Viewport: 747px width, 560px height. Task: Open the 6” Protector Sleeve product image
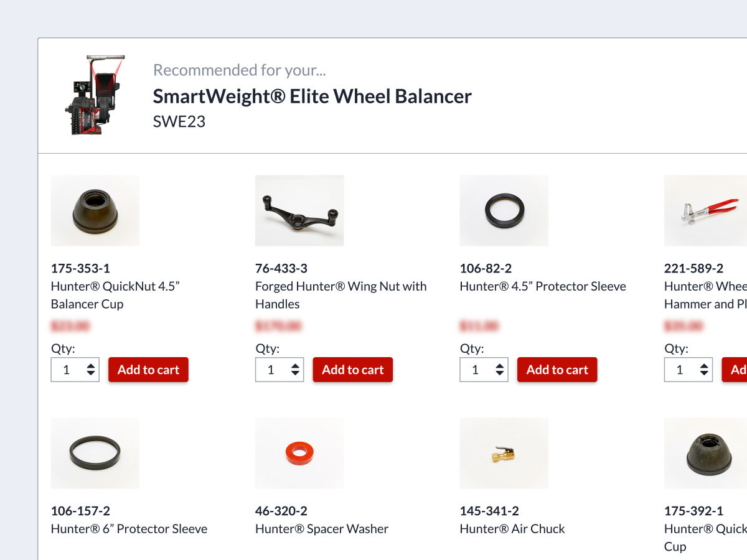tap(95, 453)
